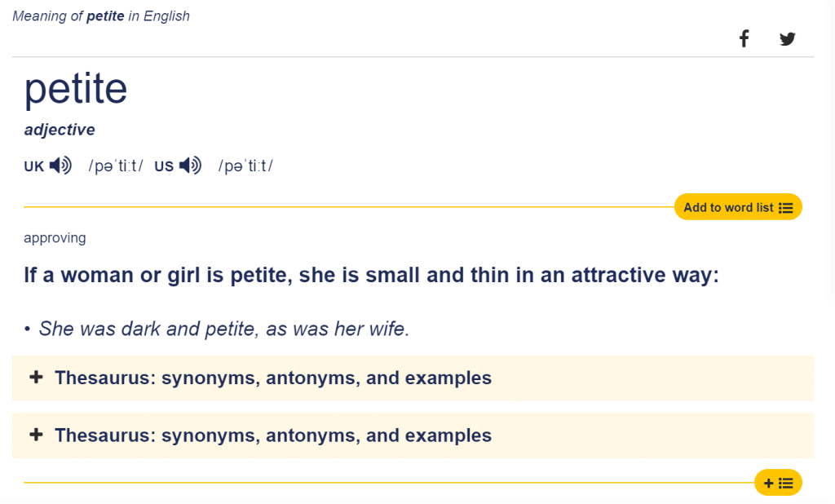
Task: Click the definition sentence about a petite woman
Action: (x=371, y=275)
